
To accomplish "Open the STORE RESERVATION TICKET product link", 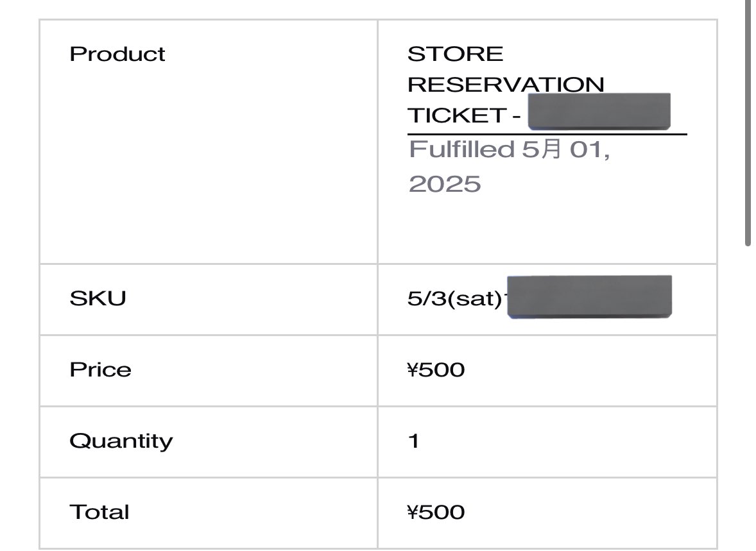I will click(x=505, y=85).
